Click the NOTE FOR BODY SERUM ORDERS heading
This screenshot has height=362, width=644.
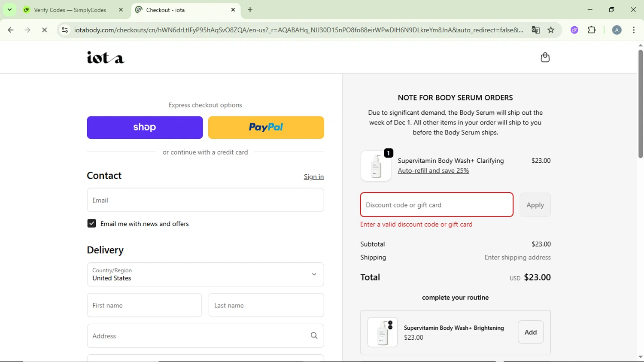(x=455, y=98)
